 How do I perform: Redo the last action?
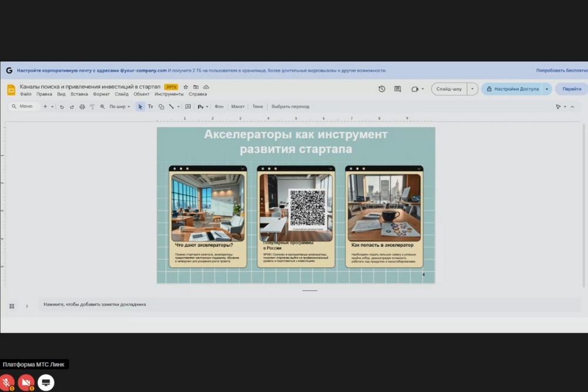click(72, 107)
